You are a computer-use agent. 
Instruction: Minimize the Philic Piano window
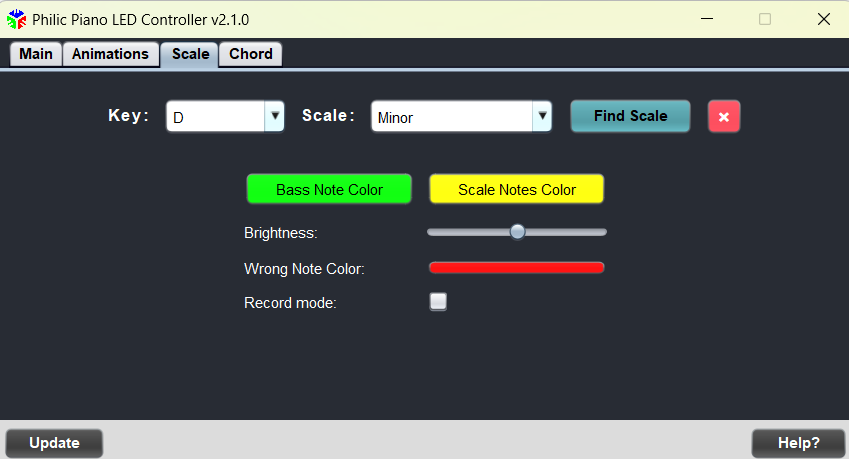[x=707, y=19]
